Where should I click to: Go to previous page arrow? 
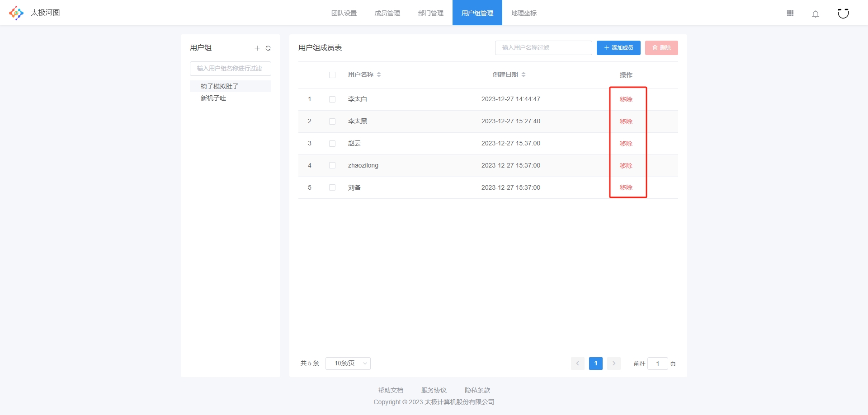(578, 364)
